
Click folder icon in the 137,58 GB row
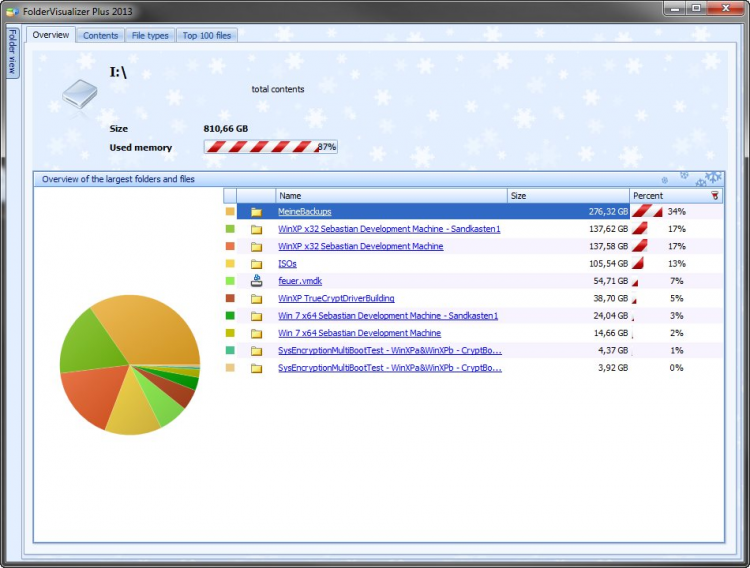pos(256,247)
